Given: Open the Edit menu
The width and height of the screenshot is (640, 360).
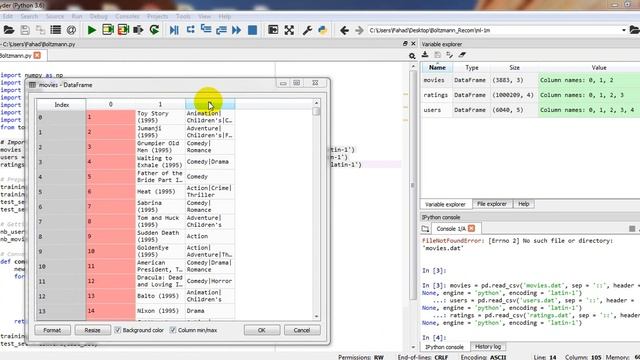Looking at the screenshot, I should pos(7,16).
